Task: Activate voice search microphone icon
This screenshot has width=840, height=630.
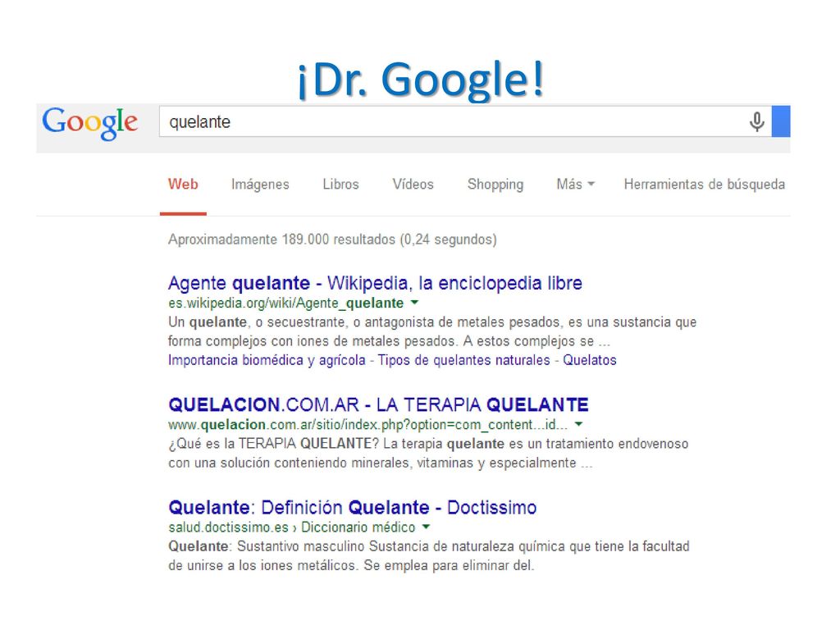Action: point(756,121)
